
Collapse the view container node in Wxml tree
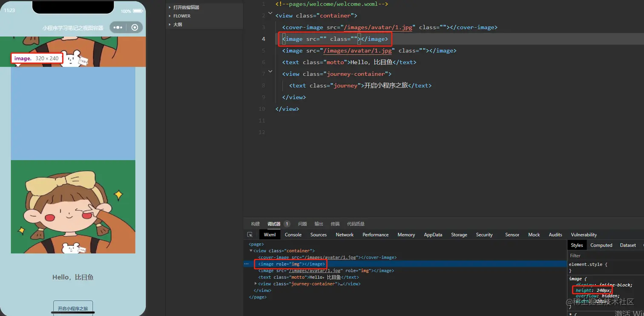tap(251, 251)
